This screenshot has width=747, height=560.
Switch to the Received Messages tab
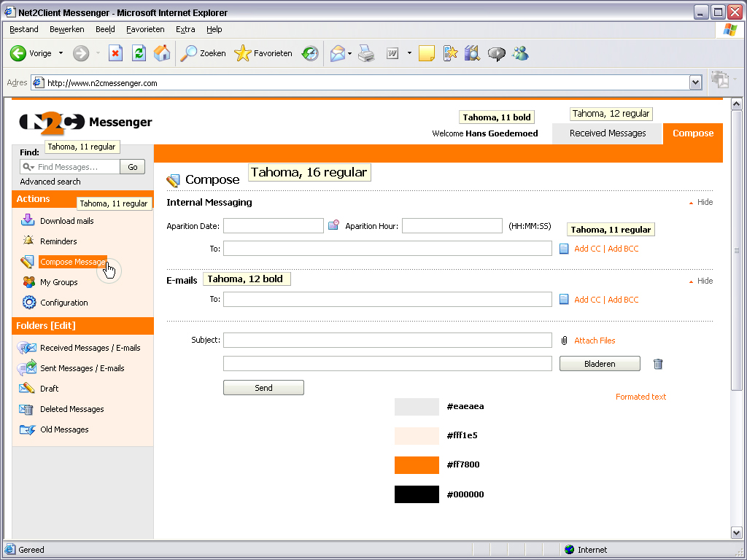coord(608,133)
